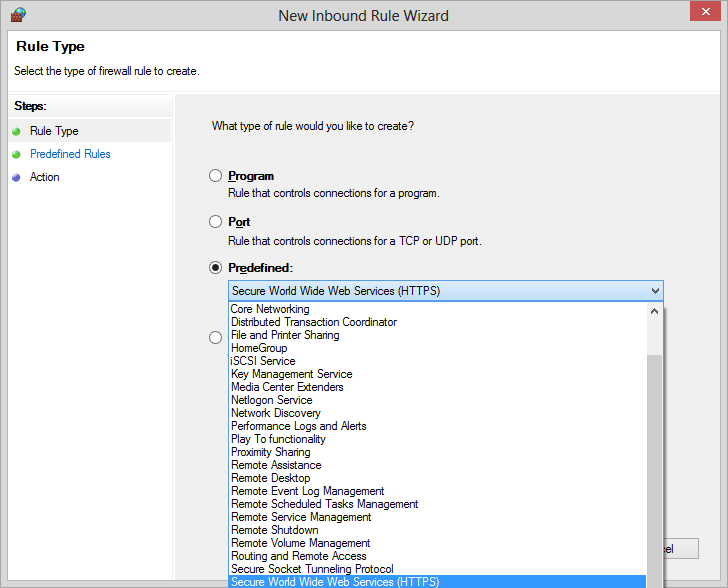
Task: Collapse the Predefined rules combo box arrow
Action: (654, 291)
